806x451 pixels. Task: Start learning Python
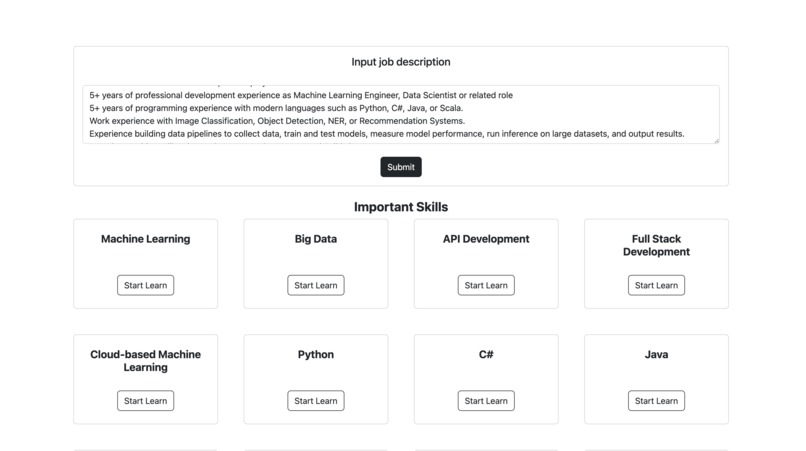pos(316,401)
